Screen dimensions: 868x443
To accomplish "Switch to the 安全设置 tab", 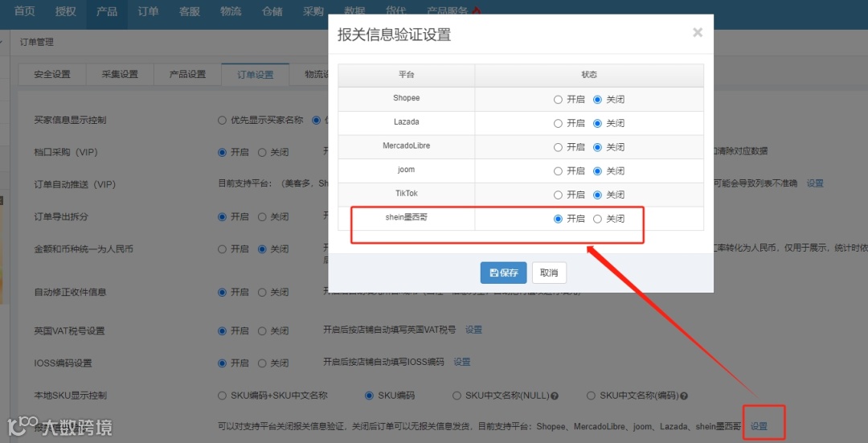I will point(52,74).
